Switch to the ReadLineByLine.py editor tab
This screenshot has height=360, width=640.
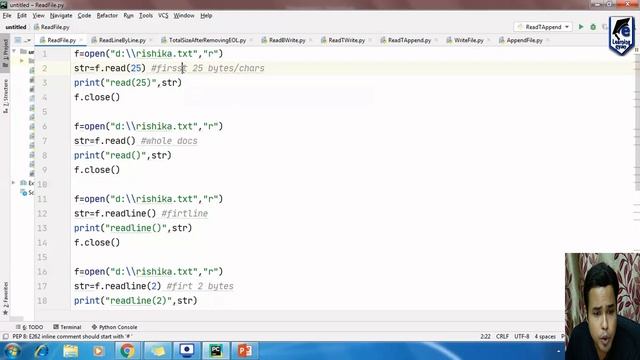(122, 40)
